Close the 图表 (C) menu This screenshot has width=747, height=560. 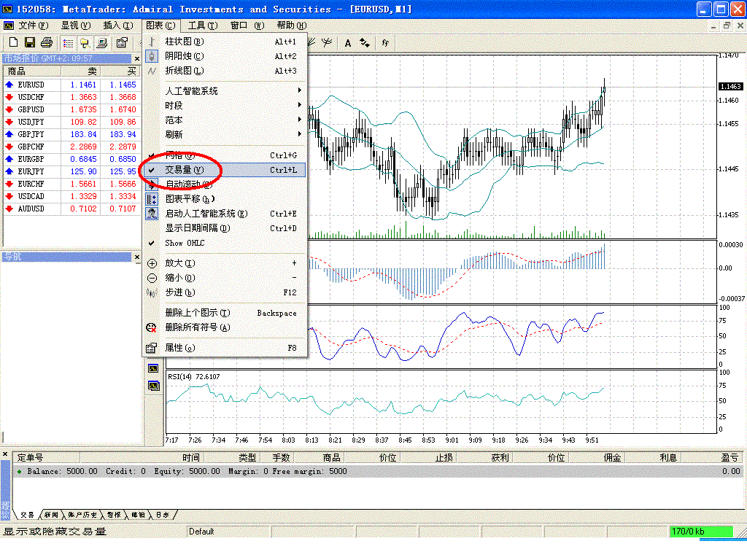point(160,26)
